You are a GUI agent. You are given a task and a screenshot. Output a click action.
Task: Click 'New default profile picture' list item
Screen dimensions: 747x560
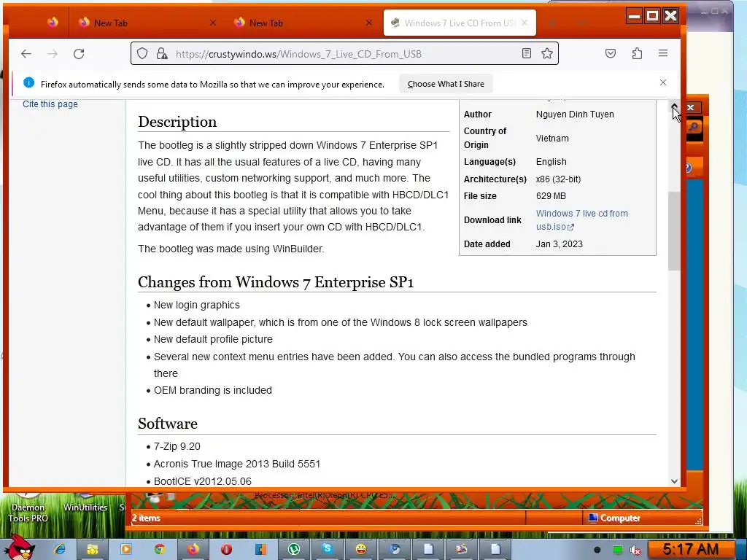(x=213, y=339)
